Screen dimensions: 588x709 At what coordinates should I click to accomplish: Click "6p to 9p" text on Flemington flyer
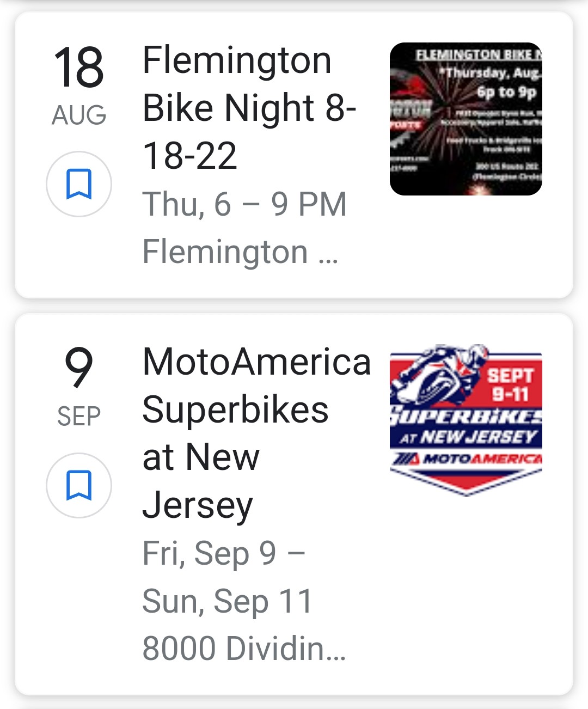[506, 91]
